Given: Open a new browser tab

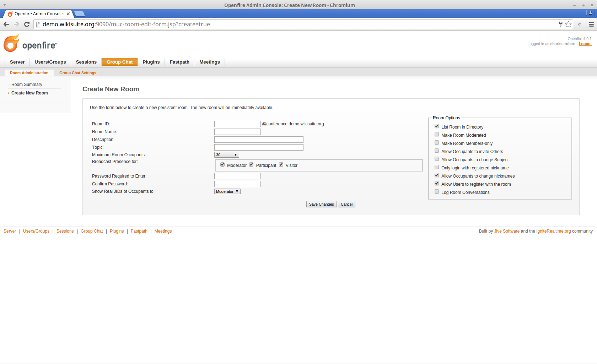Looking at the screenshot, I should [x=80, y=14].
